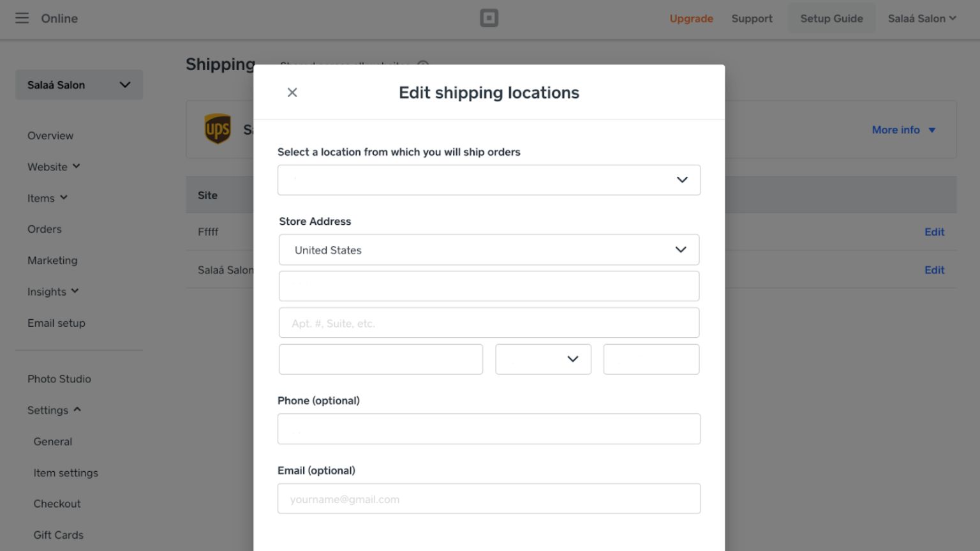Click the Upgrade link
Image resolution: width=980 pixels, height=551 pixels.
[691, 19]
